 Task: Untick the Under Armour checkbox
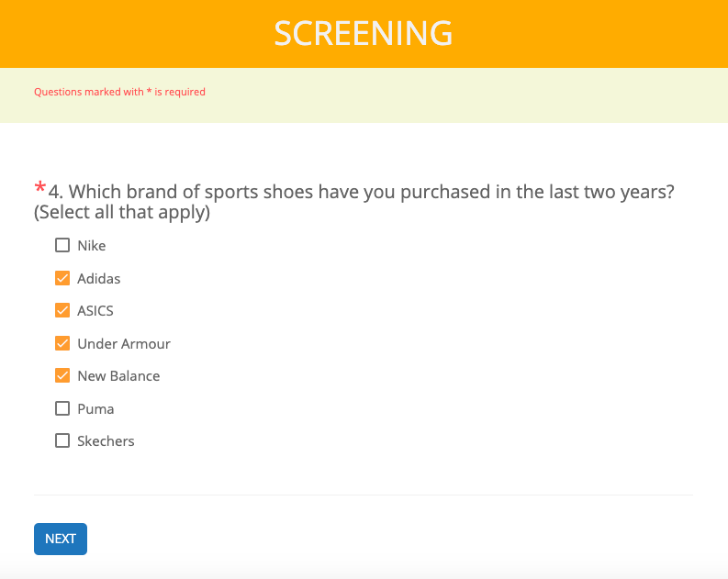click(x=62, y=343)
